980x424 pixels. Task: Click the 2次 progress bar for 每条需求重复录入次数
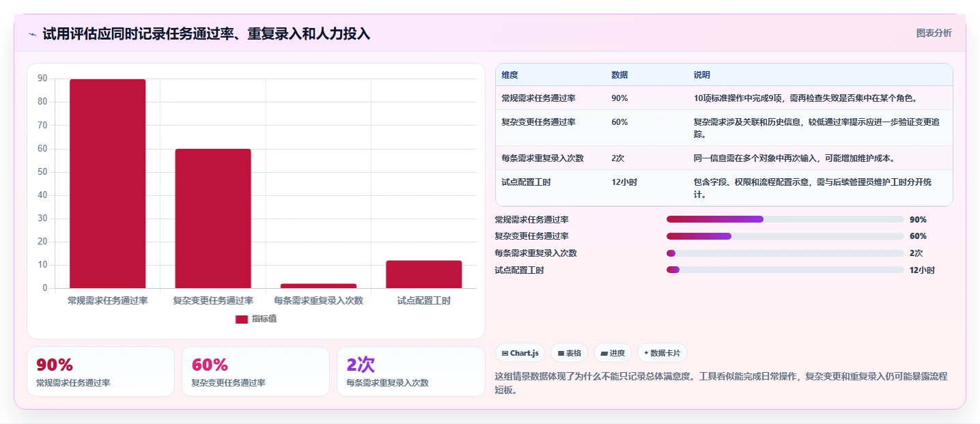click(x=785, y=253)
